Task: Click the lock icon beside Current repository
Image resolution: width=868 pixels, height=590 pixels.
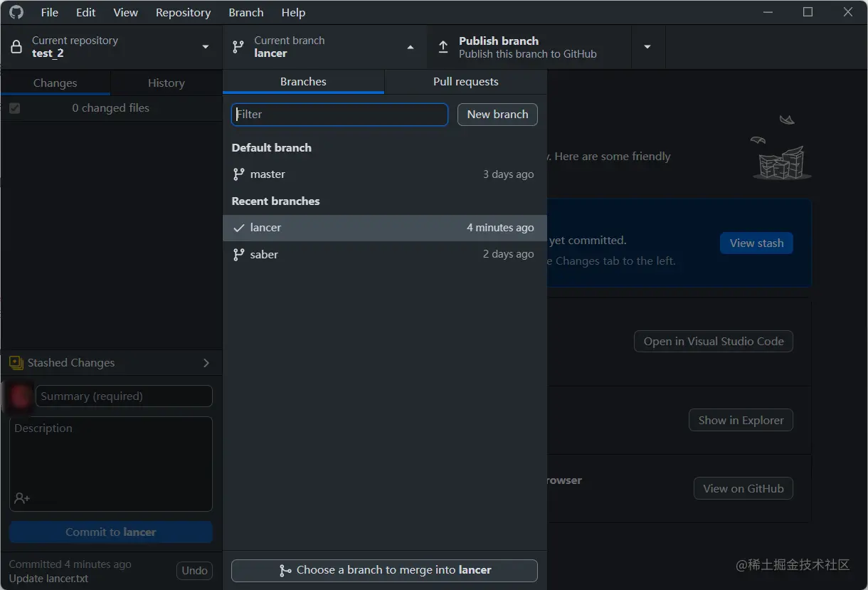Action: click(x=16, y=47)
